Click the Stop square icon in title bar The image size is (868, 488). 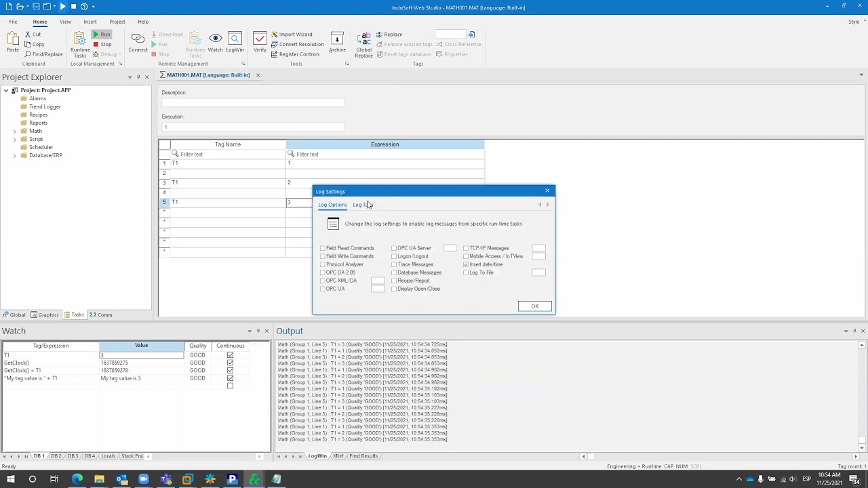click(x=73, y=7)
